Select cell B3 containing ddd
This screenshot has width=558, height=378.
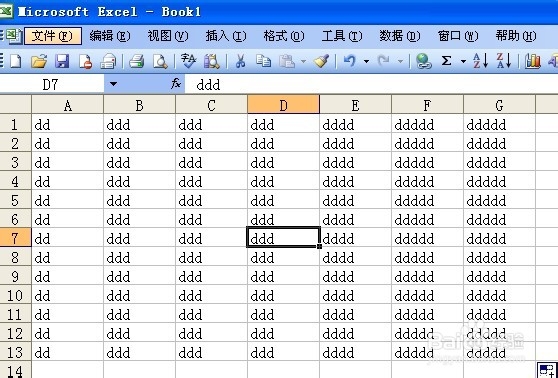pyautogui.click(x=140, y=162)
